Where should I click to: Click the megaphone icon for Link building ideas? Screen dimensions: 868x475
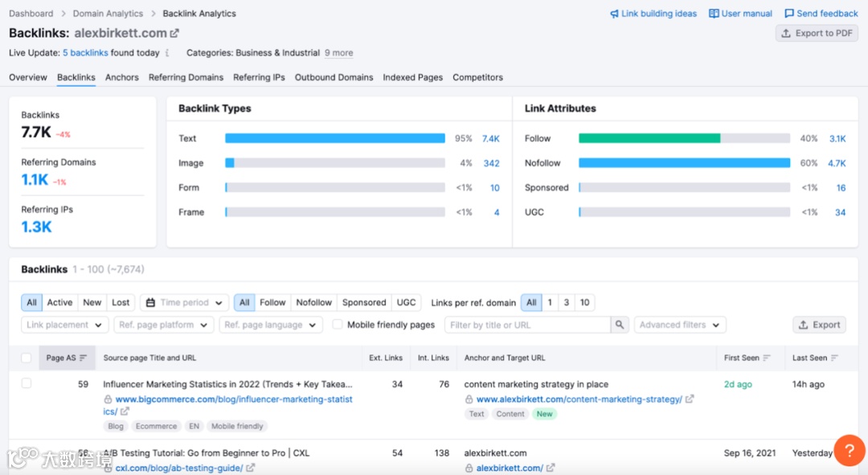click(x=614, y=14)
